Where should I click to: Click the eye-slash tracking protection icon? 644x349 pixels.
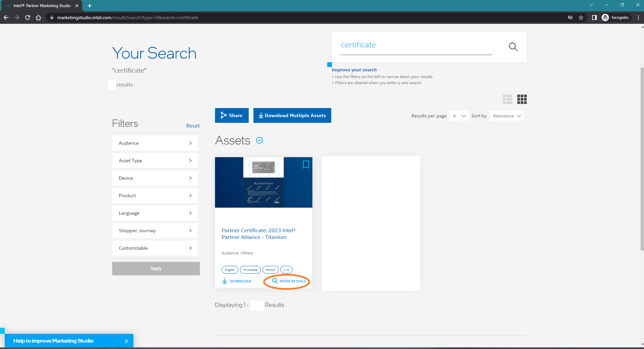tap(570, 18)
